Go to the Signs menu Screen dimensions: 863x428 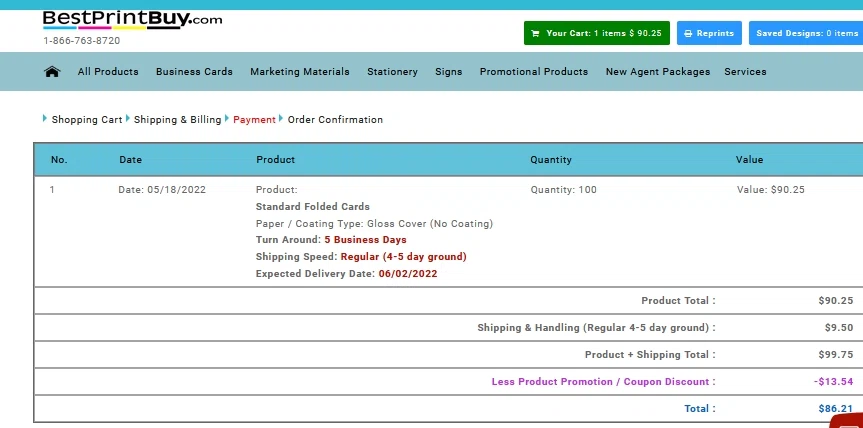click(x=449, y=72)
